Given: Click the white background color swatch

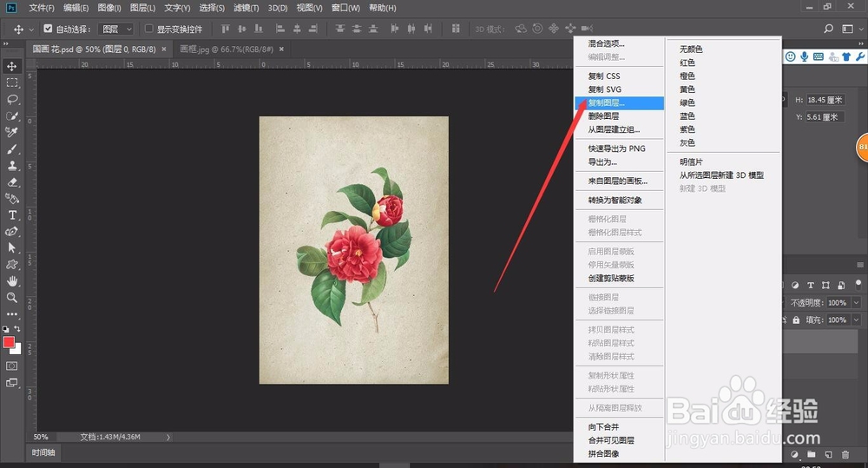Looking at the screenshot, I should (x=17, y=350).
